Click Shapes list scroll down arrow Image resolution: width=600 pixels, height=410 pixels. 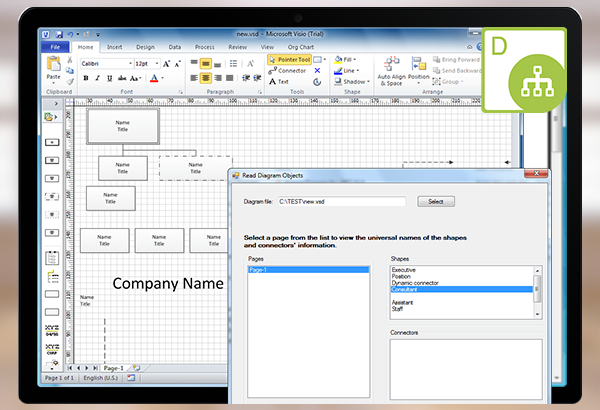tap(537, 314)
